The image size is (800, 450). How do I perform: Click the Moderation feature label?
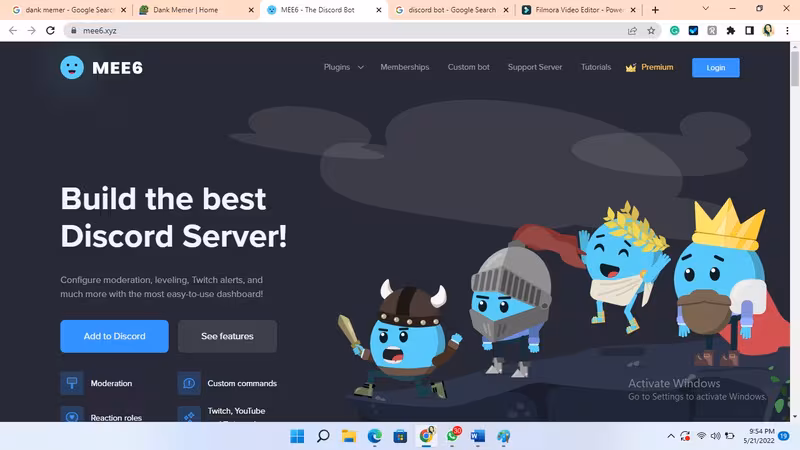tap(111, 383)
